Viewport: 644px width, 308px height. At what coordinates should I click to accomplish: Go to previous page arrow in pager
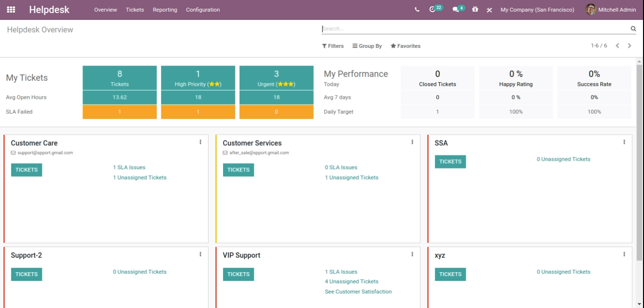(617, 46)
